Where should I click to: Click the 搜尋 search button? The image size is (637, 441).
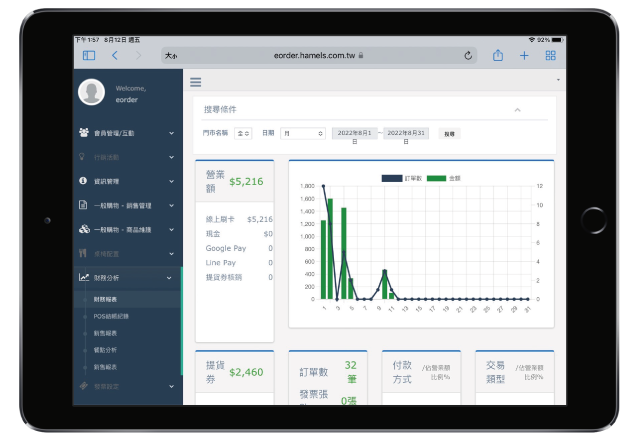449,134
